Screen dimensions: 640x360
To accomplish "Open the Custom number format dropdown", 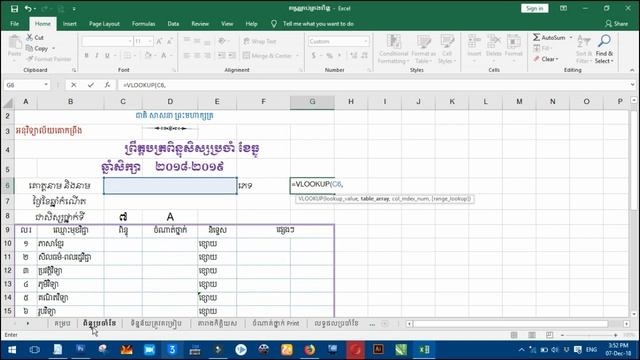I will pyautogui.click(x=365, y=41).
